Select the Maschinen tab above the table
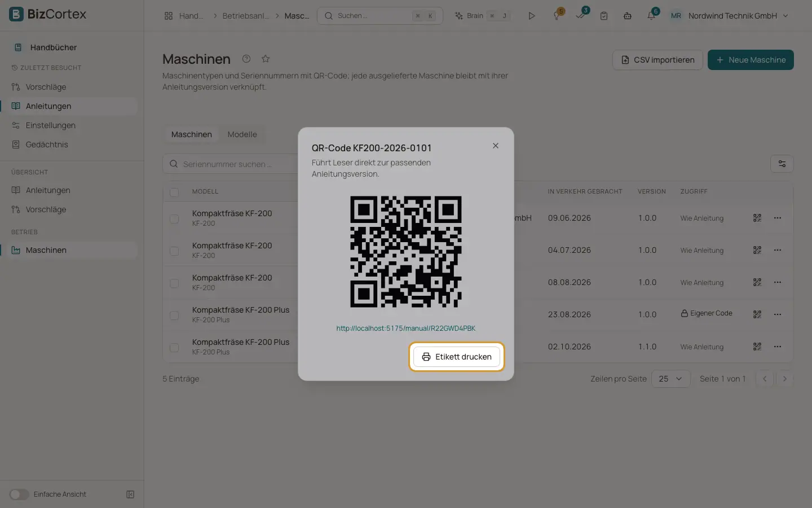Viewport: 812px width, 508px height. tap(192, 134)
